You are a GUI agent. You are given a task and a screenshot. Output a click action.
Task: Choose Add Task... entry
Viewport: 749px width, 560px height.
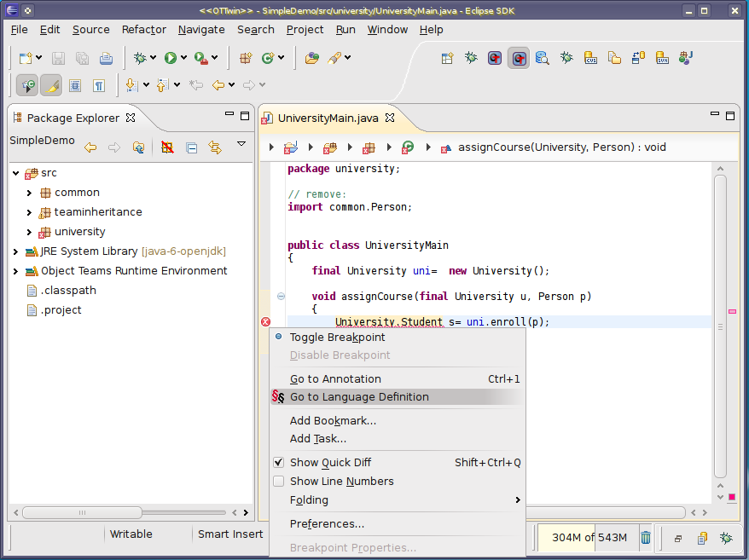click(x=397, y=439)
